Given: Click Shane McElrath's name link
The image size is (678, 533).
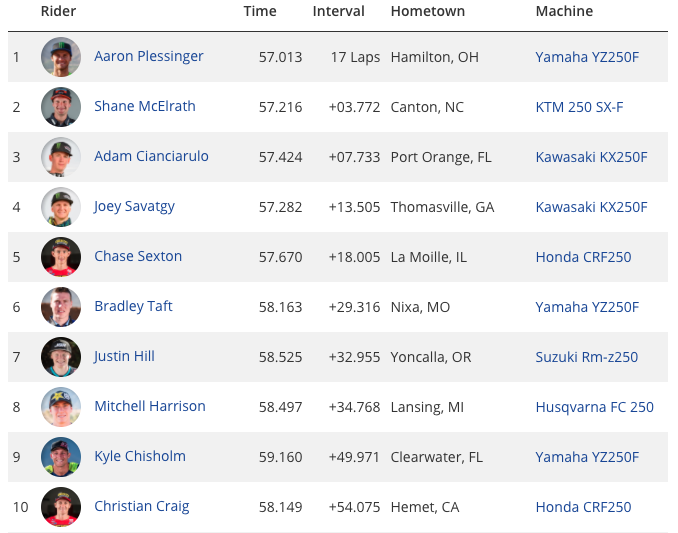Looking at the screenshot, I should click(x=145, y=106).
